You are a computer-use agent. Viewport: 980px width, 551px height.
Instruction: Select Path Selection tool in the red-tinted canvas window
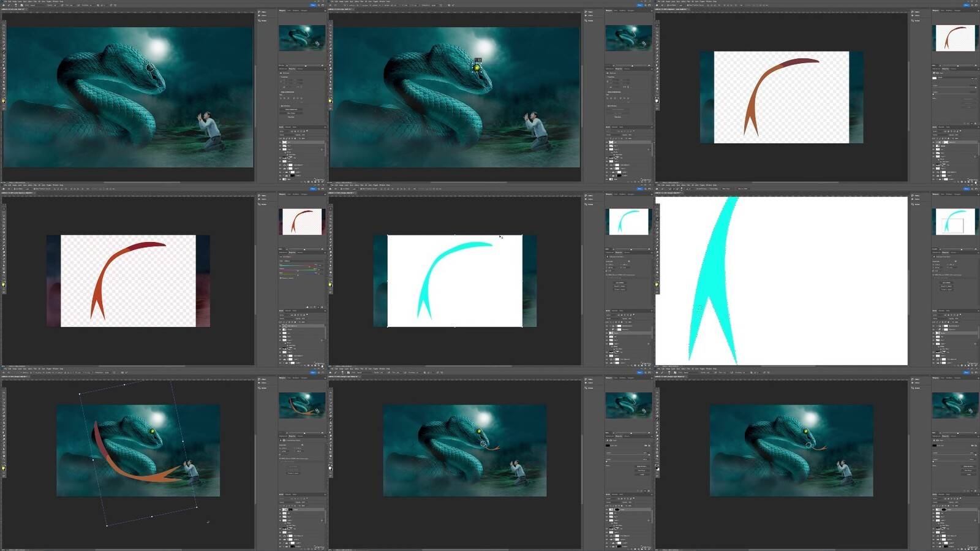(4, 265)
